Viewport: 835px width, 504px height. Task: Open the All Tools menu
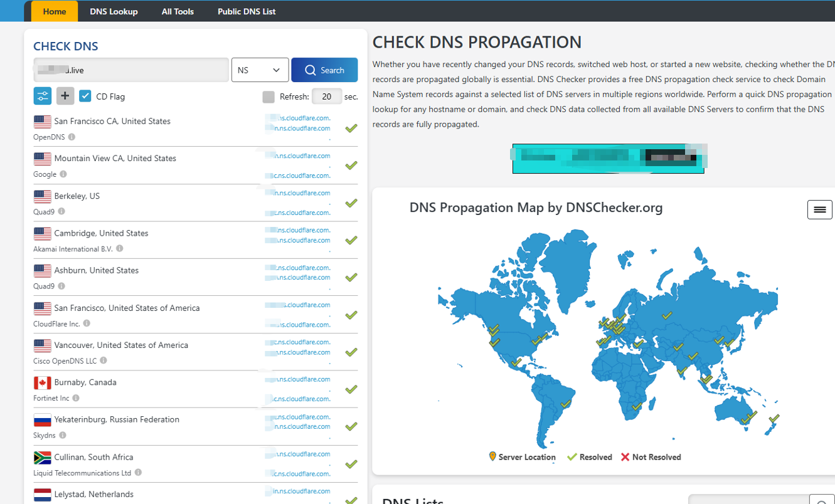178,11
